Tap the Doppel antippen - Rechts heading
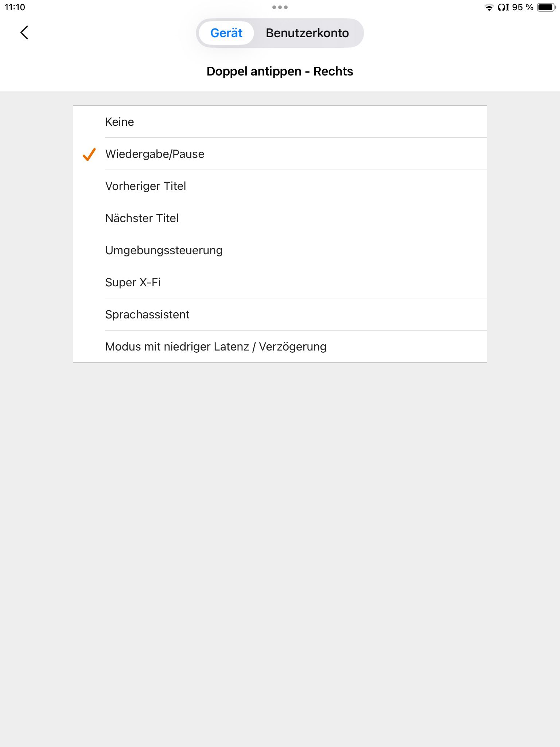Viewport: 560px width, 747px height. click(280, 71)
